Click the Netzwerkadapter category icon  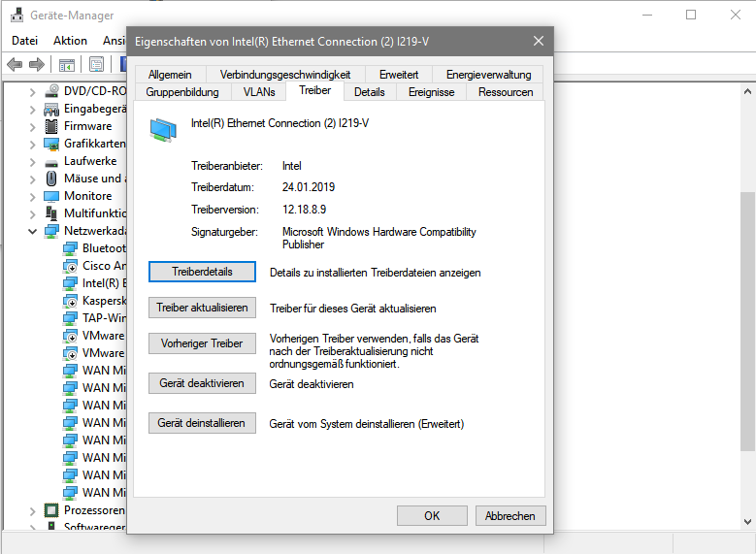point(51,231)
